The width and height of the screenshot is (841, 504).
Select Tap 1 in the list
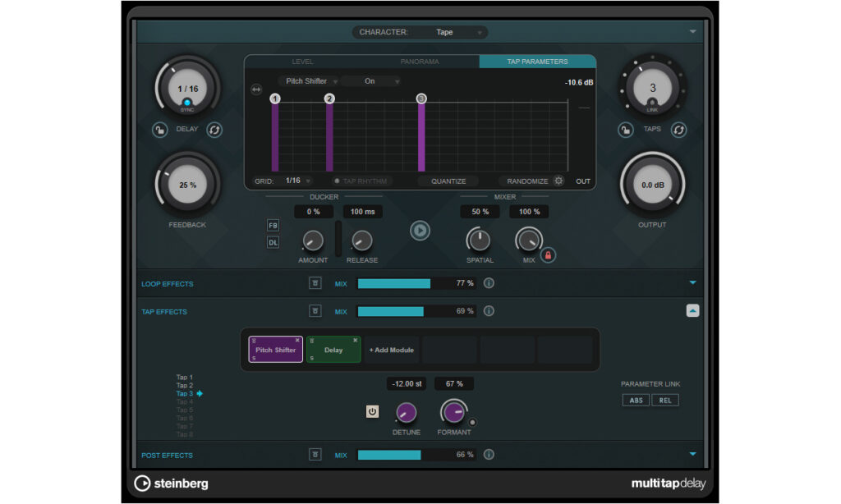185,378
